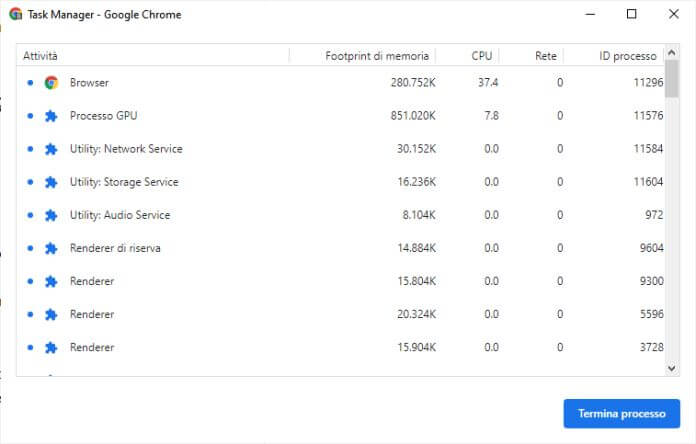Screen dimensions: 696x444
Task: Select the Browser process row
Action: click(341, 83)
